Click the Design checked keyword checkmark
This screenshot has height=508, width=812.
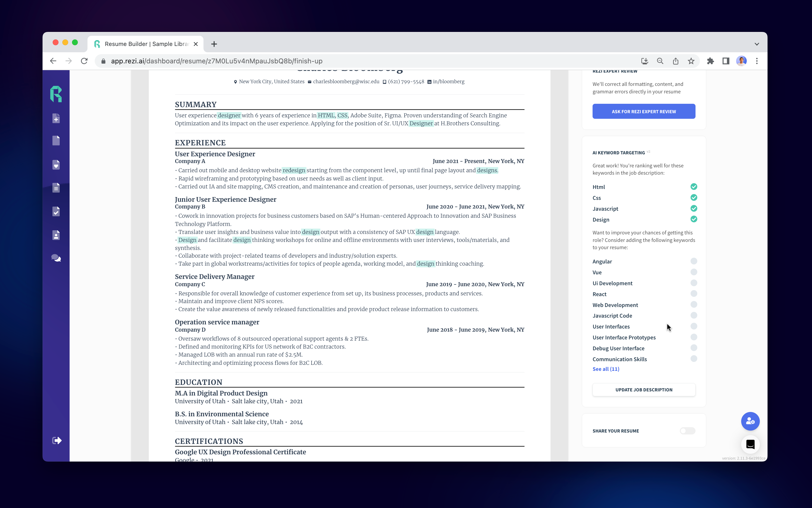pyautogui.click(x=694, y=219)
